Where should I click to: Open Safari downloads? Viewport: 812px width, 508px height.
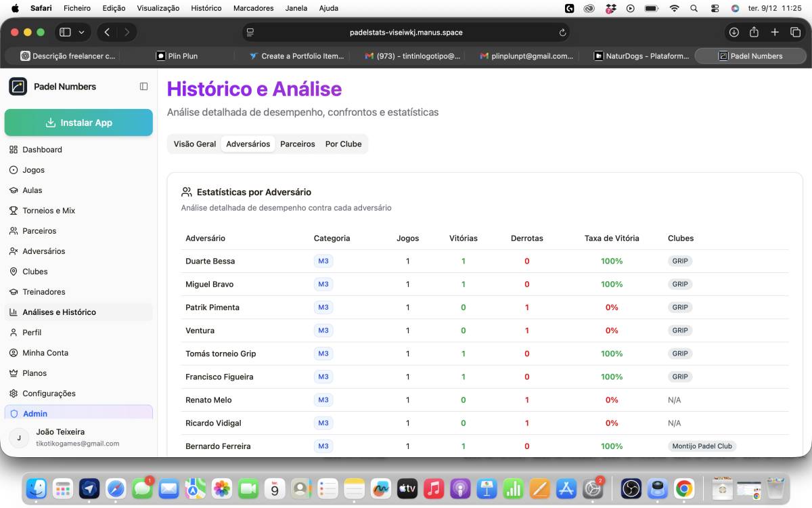pyautogui.click(x=734, y=33)
